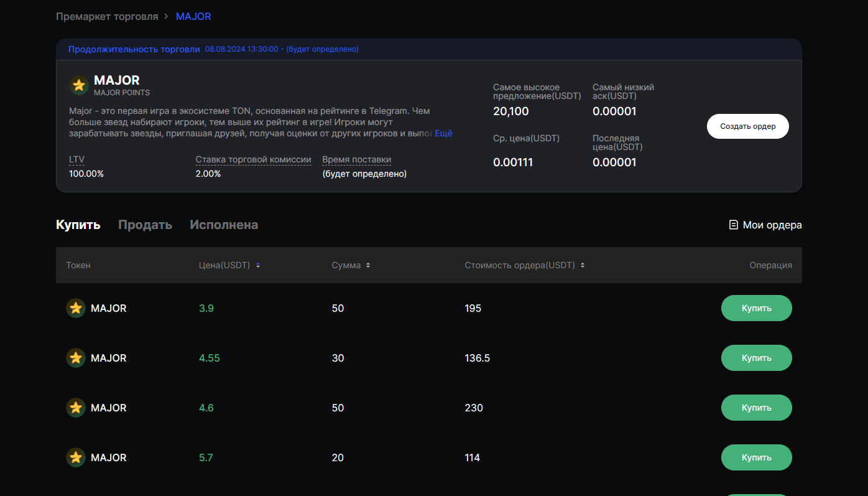Click the amount cell 20
The height and width of the screenshot is (496, 868).
[x=338, y=457]
